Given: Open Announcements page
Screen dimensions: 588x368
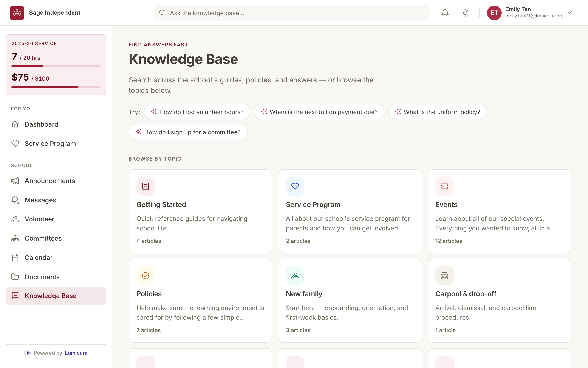Looking at the screenshot, I should (x=50, y=181).
